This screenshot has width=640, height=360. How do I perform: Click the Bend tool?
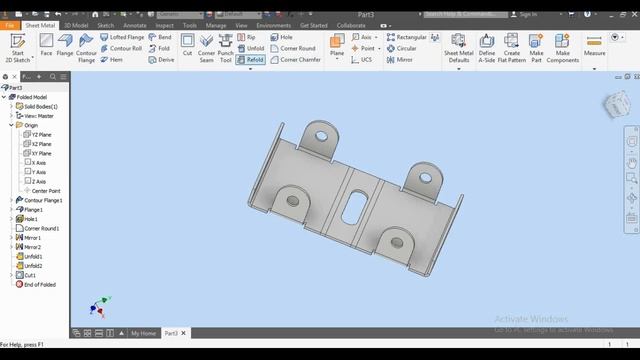160,37
